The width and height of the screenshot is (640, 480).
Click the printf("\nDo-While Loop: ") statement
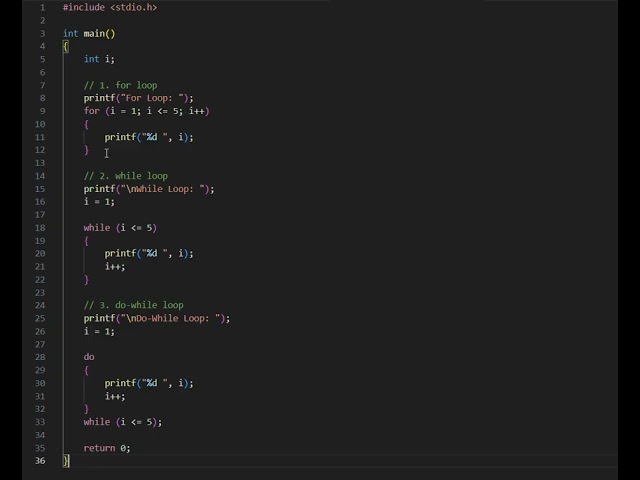(157, 318)
